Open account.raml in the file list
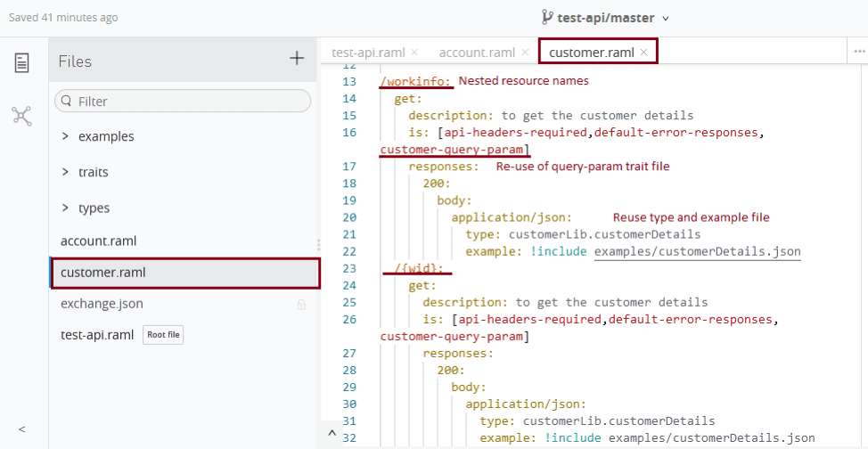The width and height of the screenshot is (868, 449). click(99, 241)
